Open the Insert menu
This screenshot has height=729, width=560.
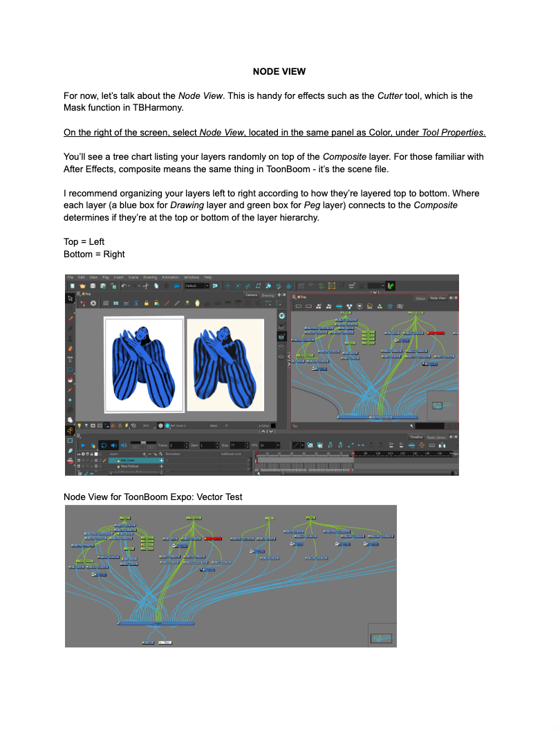click(118, 277)
